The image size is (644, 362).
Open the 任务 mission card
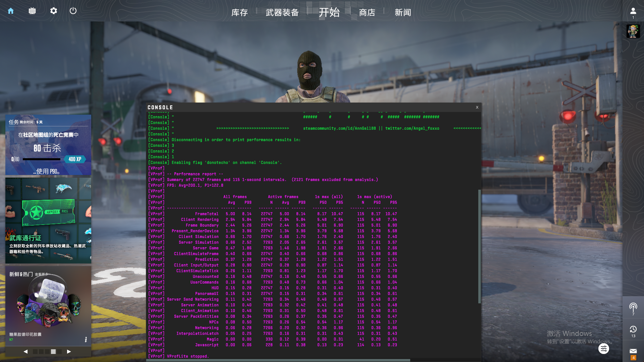(x=48, y=145)
